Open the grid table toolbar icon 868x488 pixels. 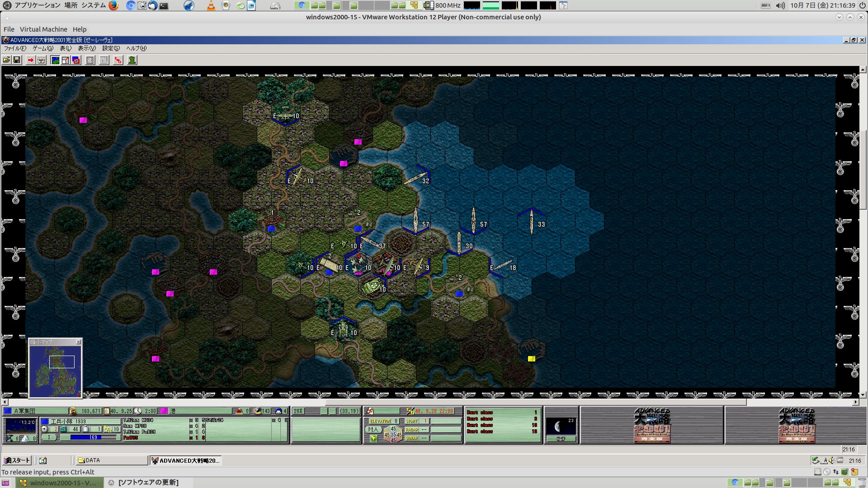tap(90, 60)
